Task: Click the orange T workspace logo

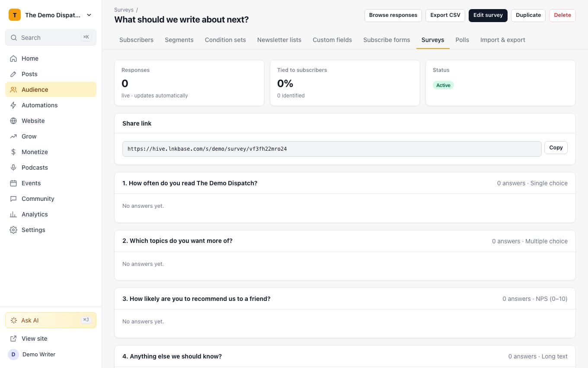Action: click(x=15, y=15)
